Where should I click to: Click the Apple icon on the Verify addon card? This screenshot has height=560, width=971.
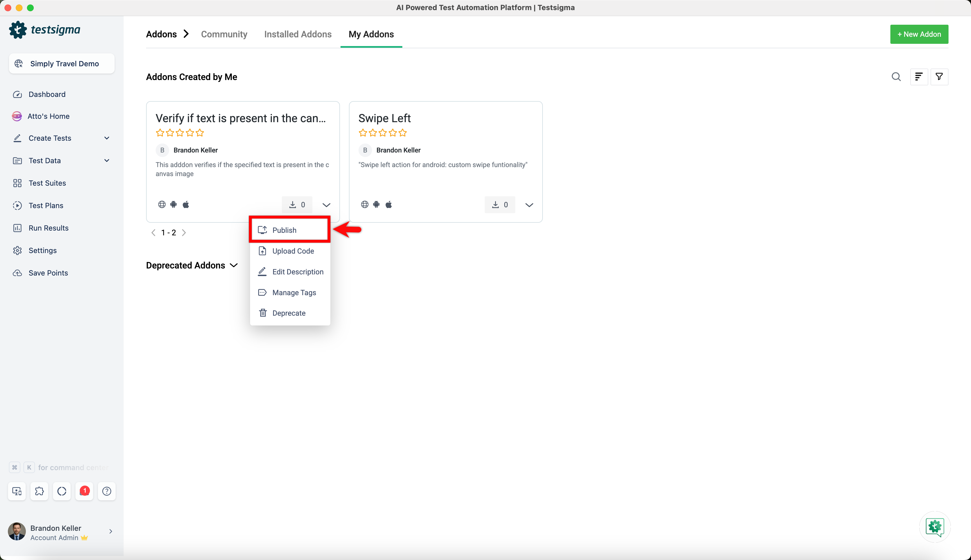[x=186, y=204]
